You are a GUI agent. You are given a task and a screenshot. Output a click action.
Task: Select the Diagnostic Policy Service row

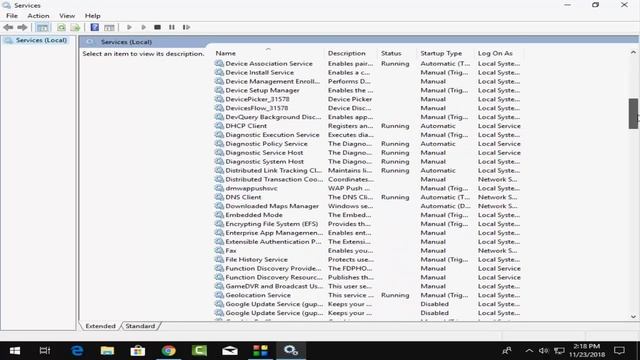(367, 144)
